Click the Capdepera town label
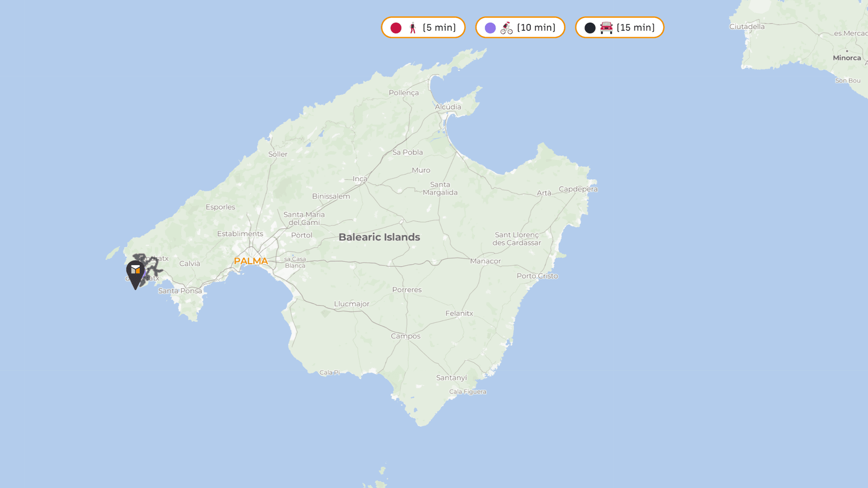The width and height of the screenshot is (868, 488). pyautogui.click(x=578, y=189)
